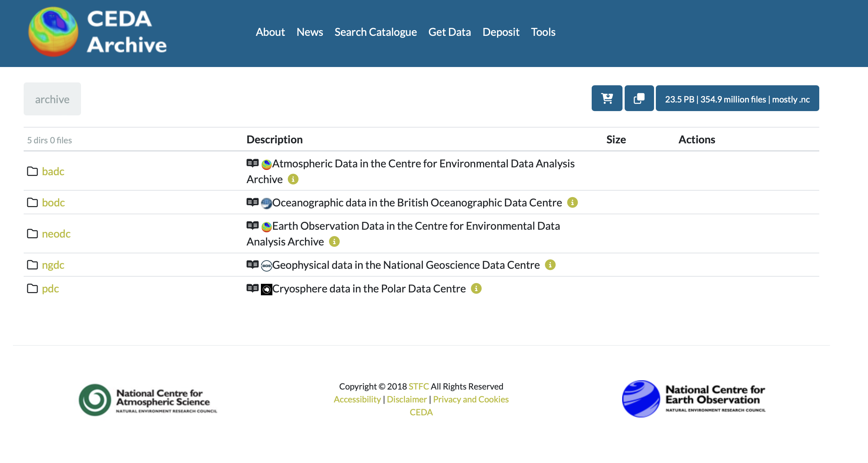Click the 23.5 PB archive statistics button
Viewport: 868px width, 463px height.
(x=737, y=99)
